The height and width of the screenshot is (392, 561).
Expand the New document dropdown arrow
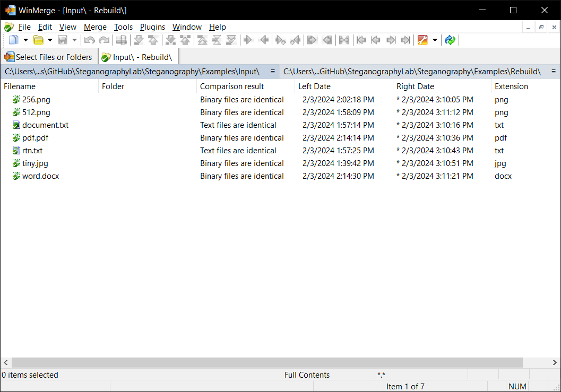pyautogui.click(x=25, y=40)
